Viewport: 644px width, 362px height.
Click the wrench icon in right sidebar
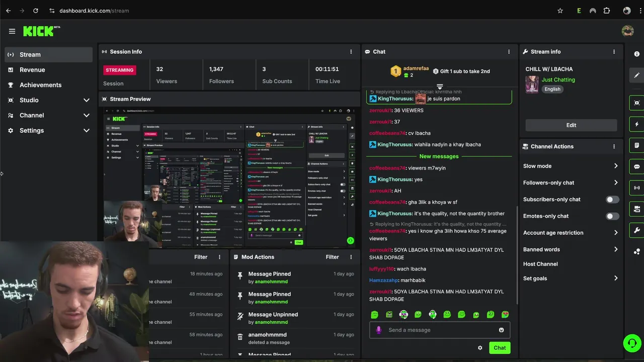tap(637, 230)
